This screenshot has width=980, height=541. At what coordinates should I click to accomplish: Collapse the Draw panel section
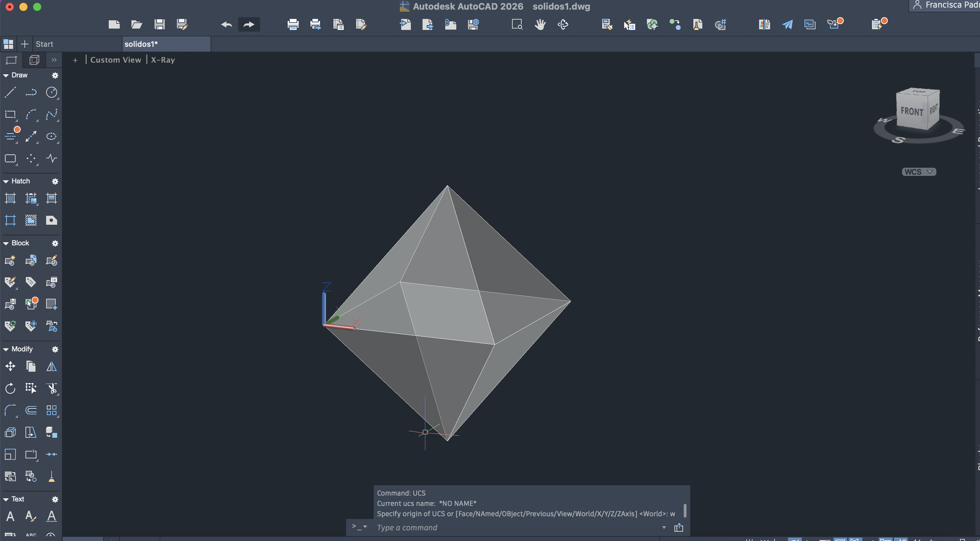coord(6,75)
